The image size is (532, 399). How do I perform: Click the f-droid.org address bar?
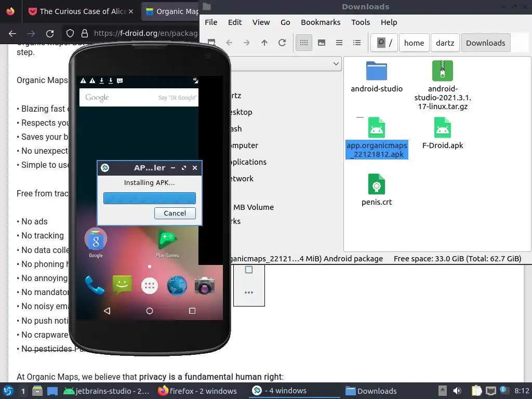(145, 33)
